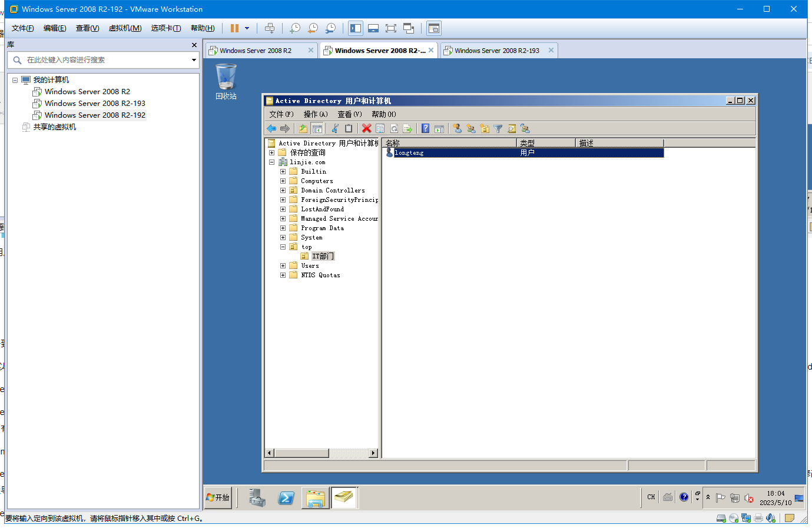Click the find objects magnifier icon
The height and width of the screenshot is (528, 812).
point(512,128)
